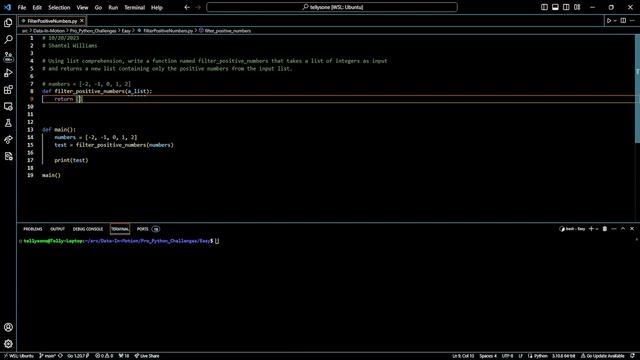This screenshot has height=360, width=640.
Task: Toggle secondary side bar visibility
Action: click(566, 7)
